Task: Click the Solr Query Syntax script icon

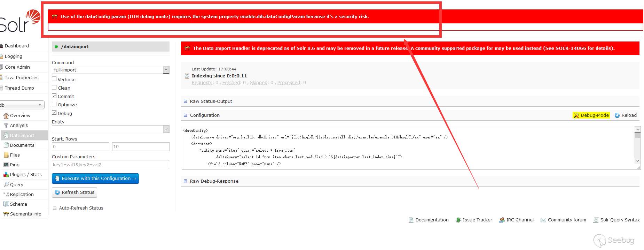Action: tap(596, 220)
